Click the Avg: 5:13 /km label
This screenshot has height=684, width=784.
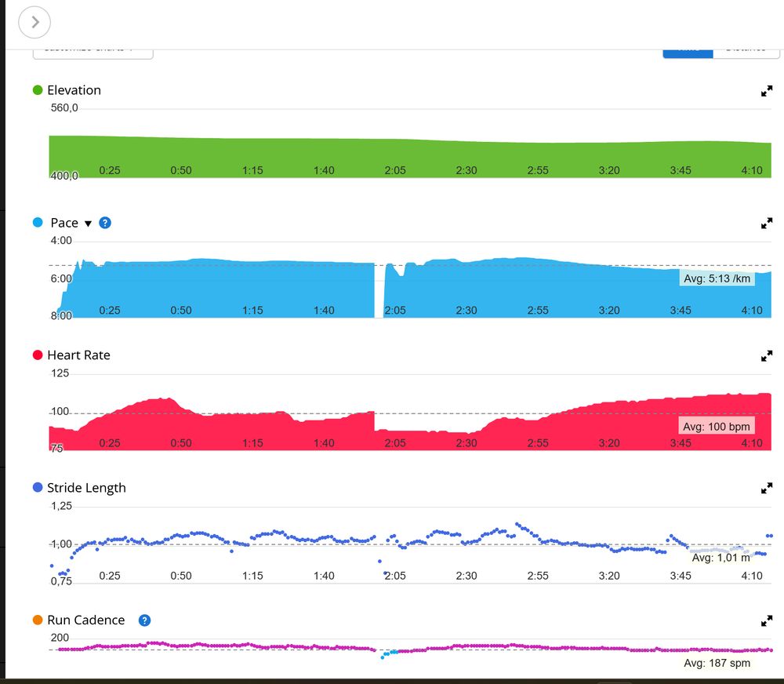[717, 278]
